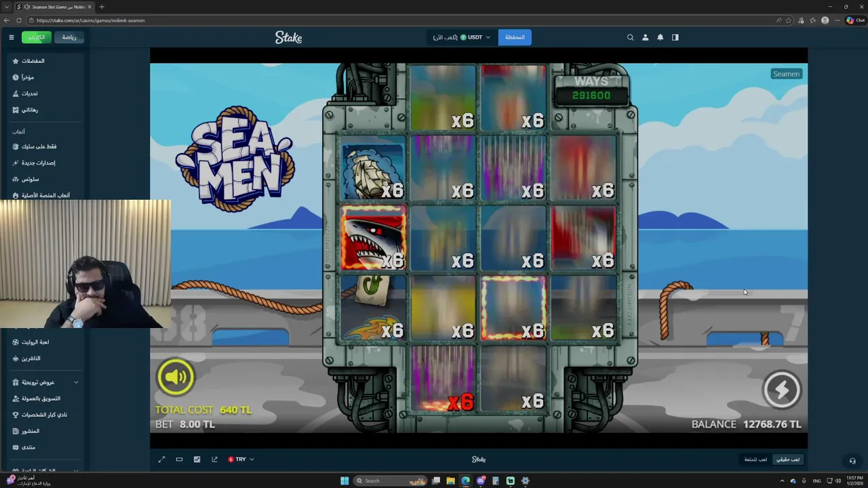
Task: Open the TRY display currency dropdown
Action: point(241,460)
